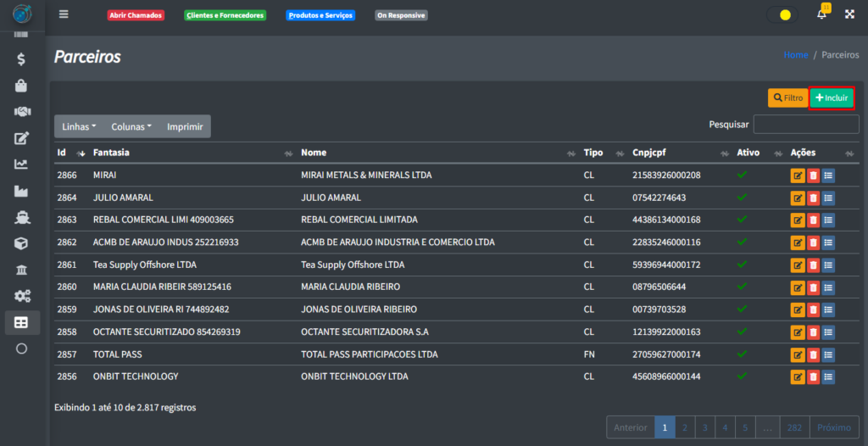
Task: Open the dollar sign finance sidebar icon
Action: (21, 59)
